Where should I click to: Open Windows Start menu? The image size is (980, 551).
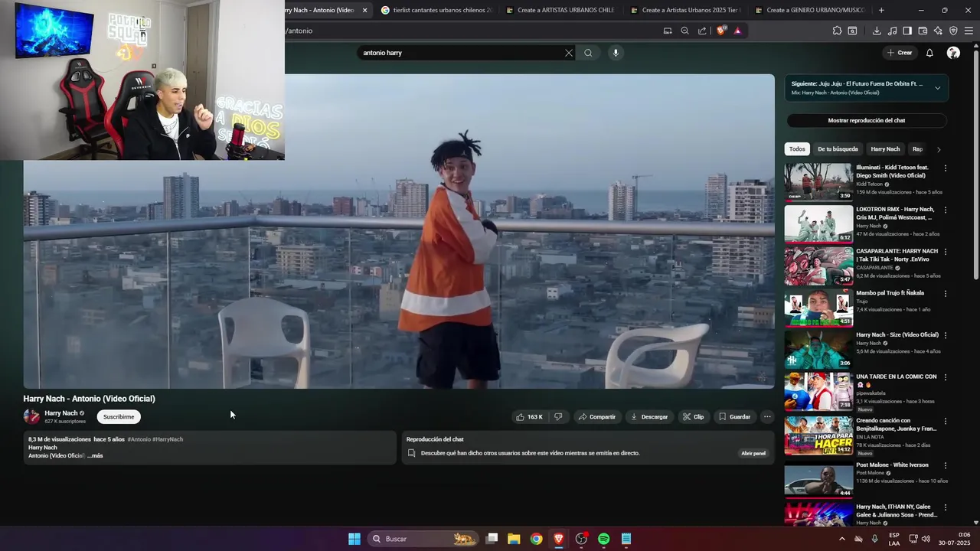(354, 539)
